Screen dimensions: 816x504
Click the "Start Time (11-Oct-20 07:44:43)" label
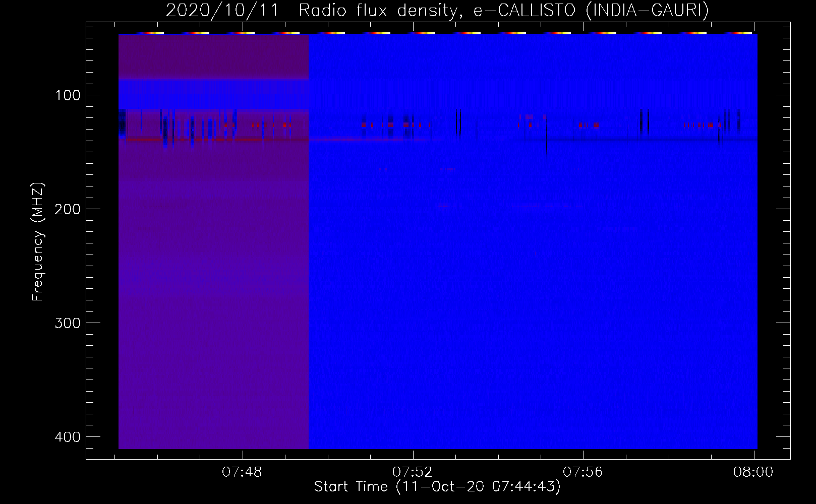coord(437,487)
